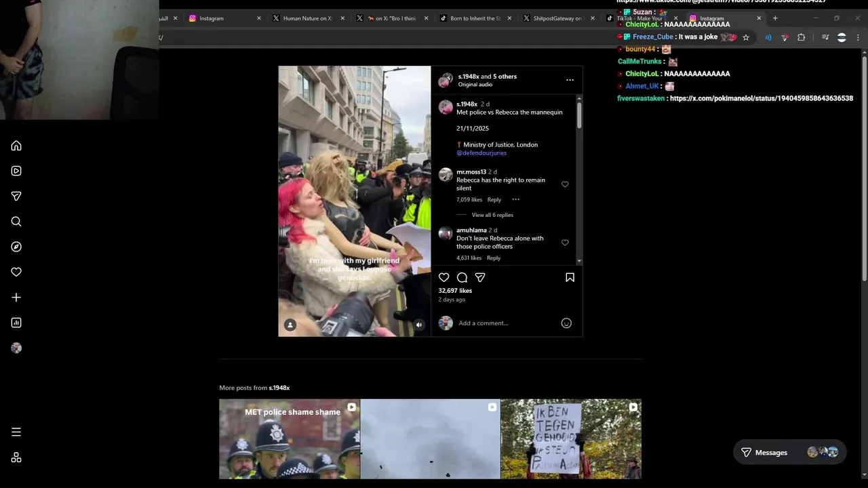Click the Add a comment field

tap(506, 323)
